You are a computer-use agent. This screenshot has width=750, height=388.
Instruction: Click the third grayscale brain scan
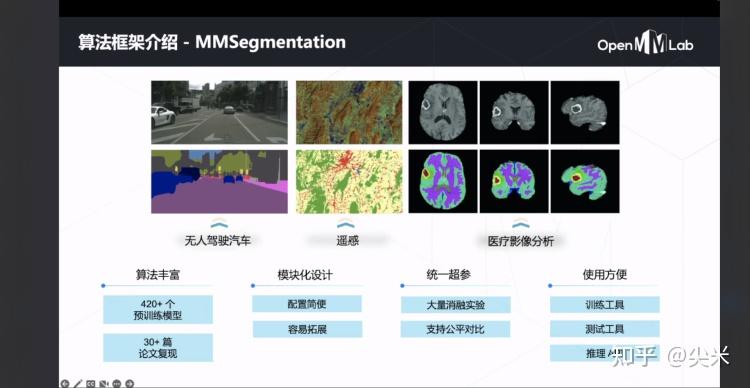tap(585, 112)
